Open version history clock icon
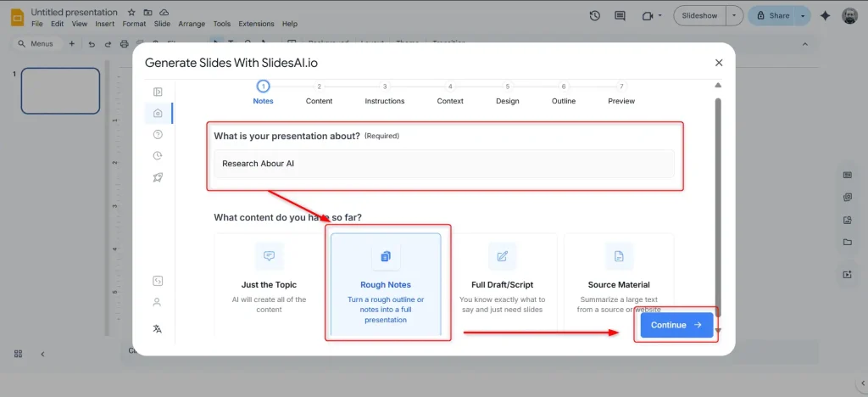The width and height of the screenshot is (868, 397). pyautogui.click(x=594, y=15)
